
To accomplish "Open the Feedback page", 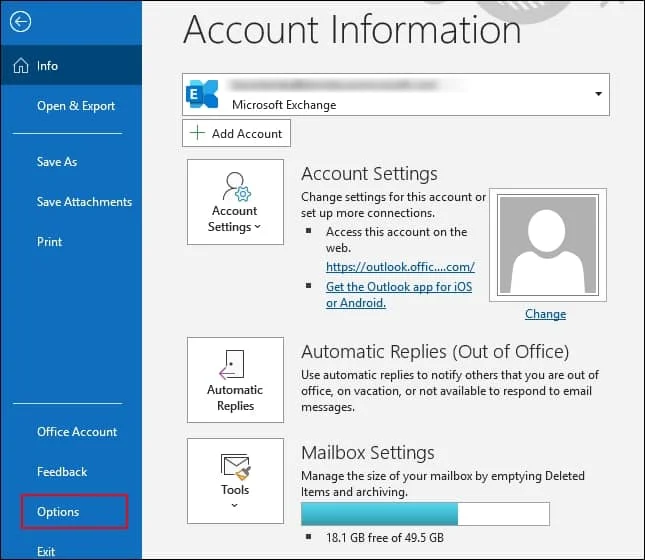I will (x=62, y=472).
